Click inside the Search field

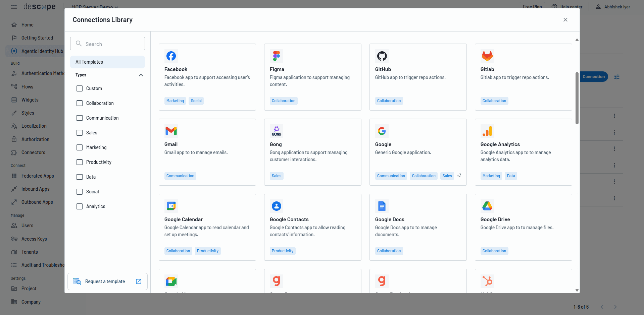coord(107,44)
